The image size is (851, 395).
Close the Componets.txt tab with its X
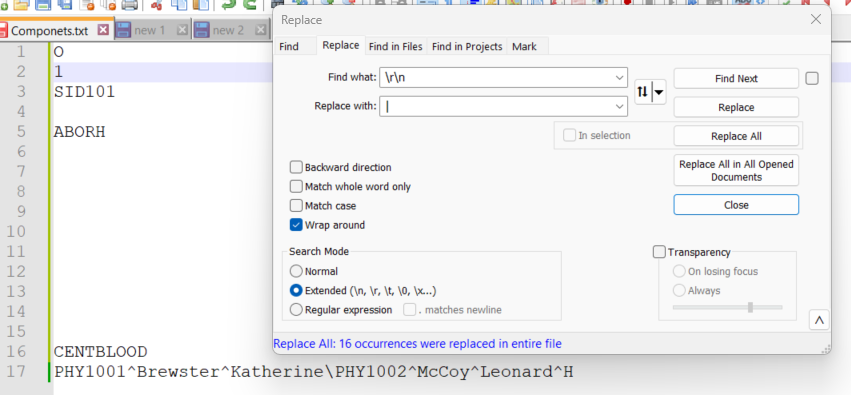pyautogui.click(x=103, y=30)
